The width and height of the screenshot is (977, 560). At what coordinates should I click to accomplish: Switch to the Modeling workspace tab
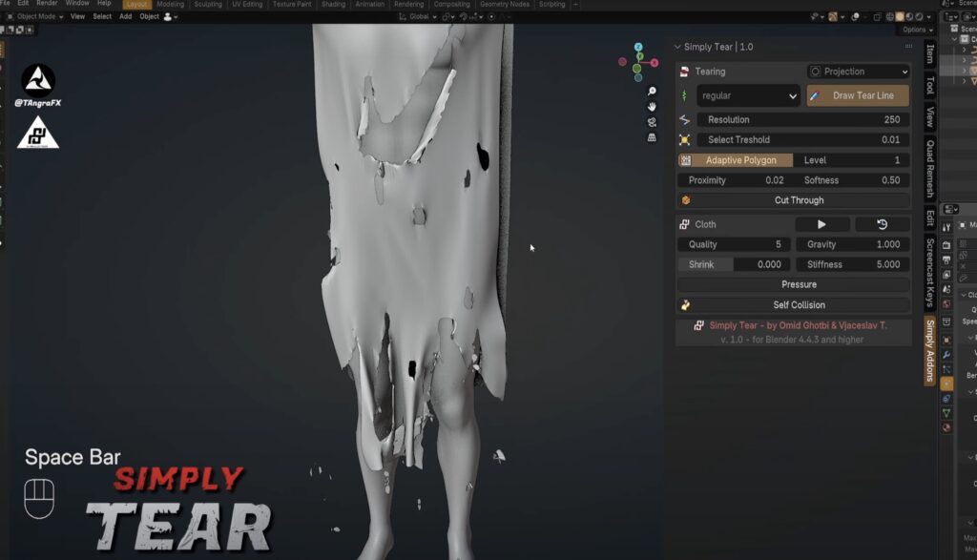pyautogui.click(x=170, y=5)
